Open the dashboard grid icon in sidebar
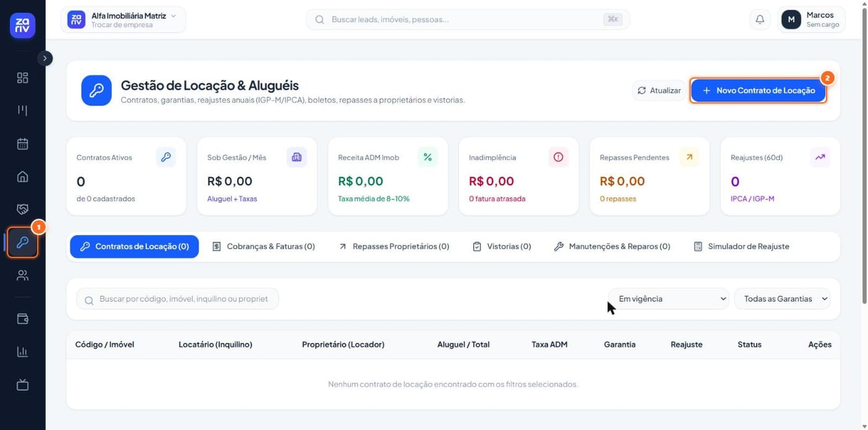 click(22, 77)
